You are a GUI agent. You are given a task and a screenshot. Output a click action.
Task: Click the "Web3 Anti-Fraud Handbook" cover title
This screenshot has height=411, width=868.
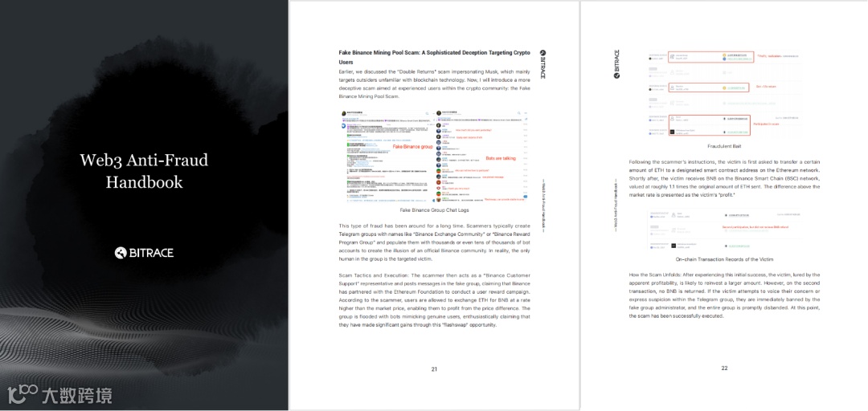(144, 171)
